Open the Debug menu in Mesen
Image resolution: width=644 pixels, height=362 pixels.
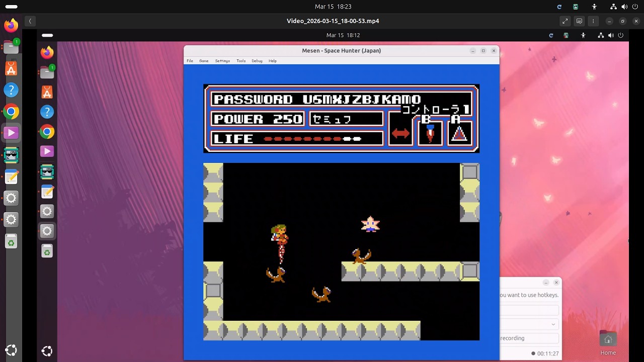pos(257,61)
